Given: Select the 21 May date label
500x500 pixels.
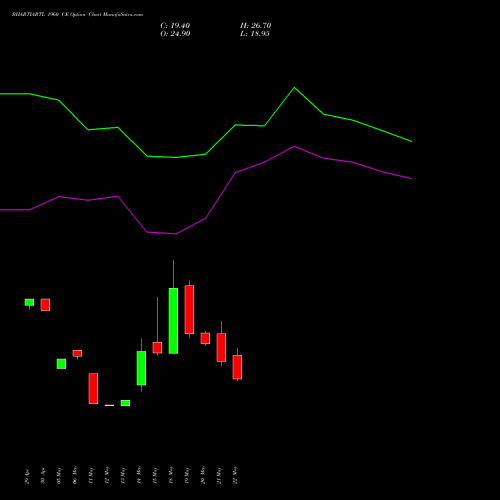Looking at the screenshot, I should 219,475.
